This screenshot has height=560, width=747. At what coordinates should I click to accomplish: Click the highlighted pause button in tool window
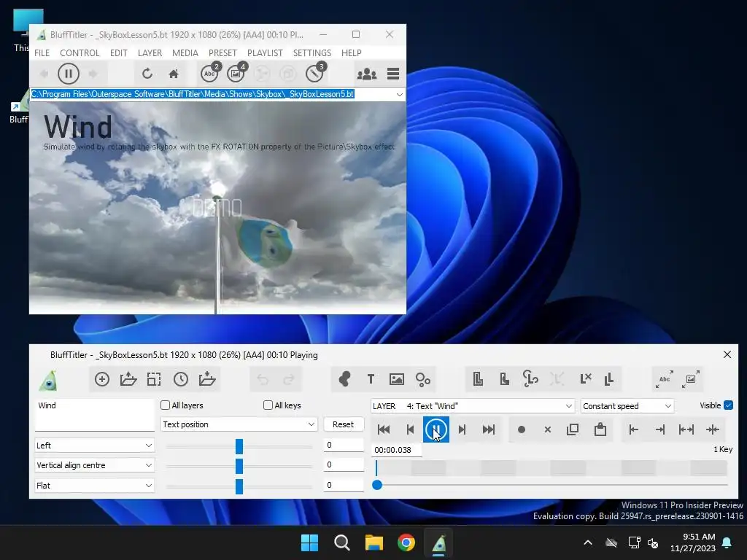click(x=436, y=429)
